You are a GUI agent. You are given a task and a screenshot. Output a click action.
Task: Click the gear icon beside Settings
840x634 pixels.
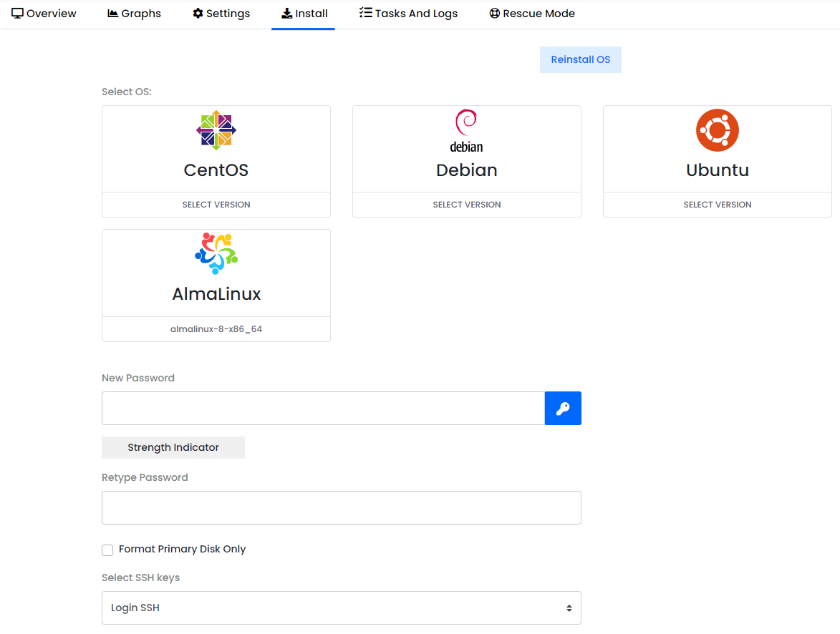[198, 14]
